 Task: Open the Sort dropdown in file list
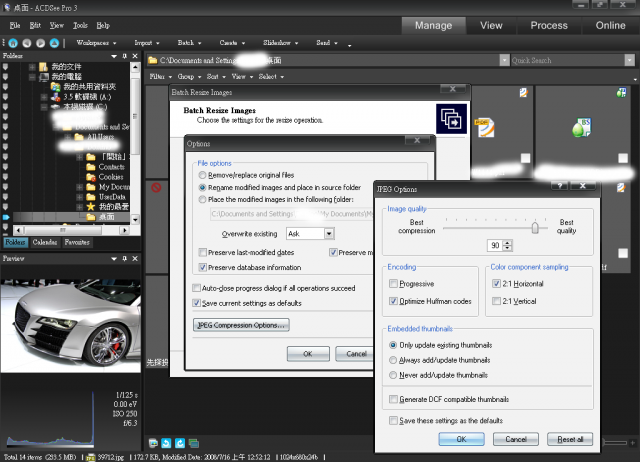(216, 77)
